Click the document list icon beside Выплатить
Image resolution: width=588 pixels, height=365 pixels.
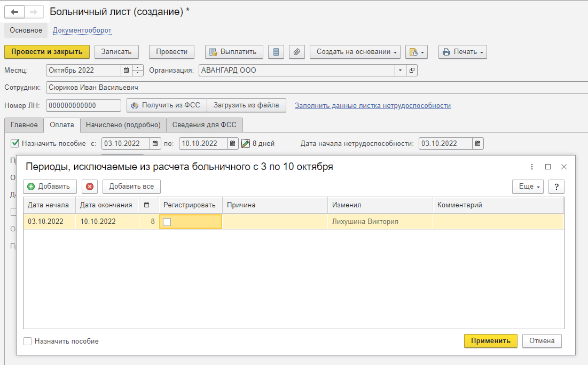276,52
